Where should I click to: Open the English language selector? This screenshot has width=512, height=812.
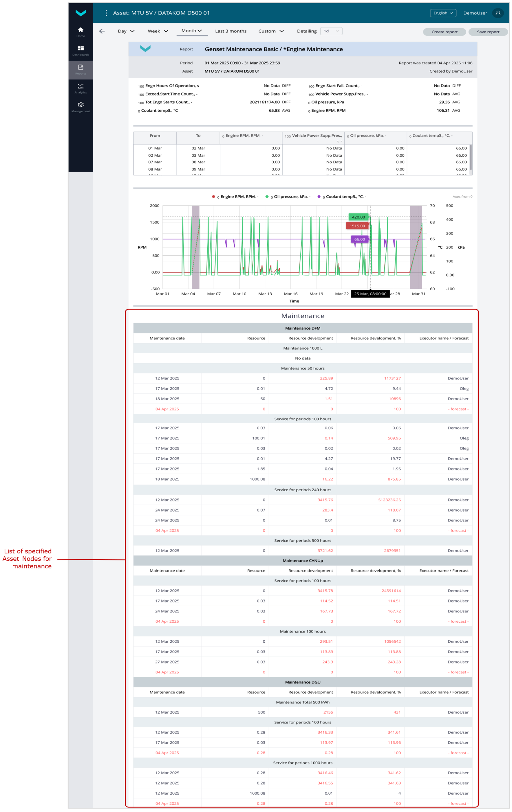(442, 13)
